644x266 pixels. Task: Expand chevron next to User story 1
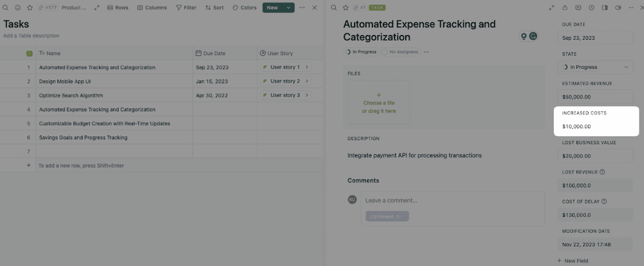tap(306, 67)
